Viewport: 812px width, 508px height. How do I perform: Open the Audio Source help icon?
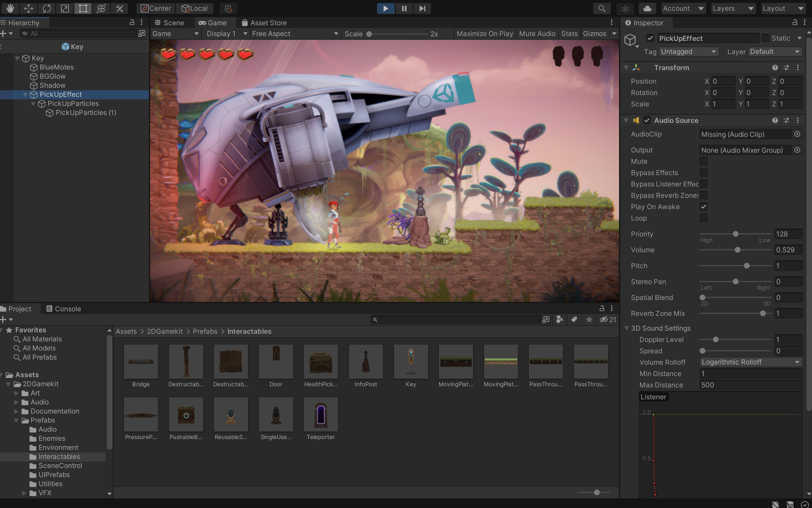pyautogui.click(x=775, y=120)
